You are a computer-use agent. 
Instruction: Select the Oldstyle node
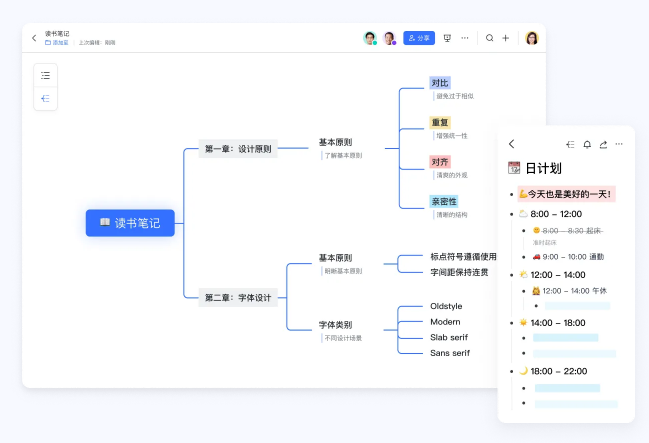pos(446,306)
